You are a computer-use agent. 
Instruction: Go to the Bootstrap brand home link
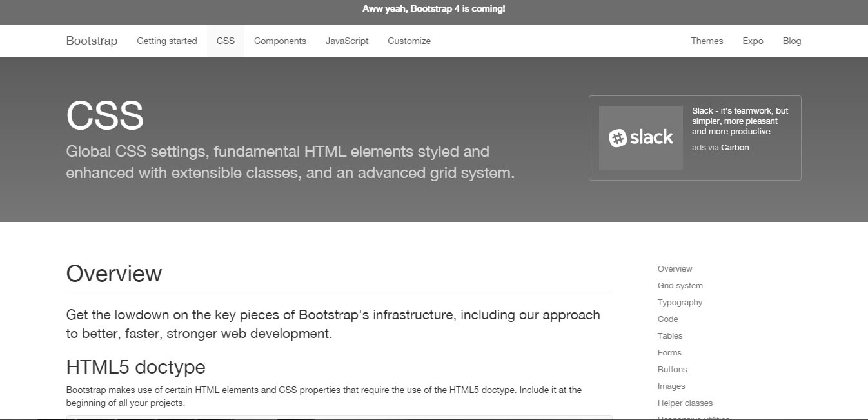pos(92,41)
